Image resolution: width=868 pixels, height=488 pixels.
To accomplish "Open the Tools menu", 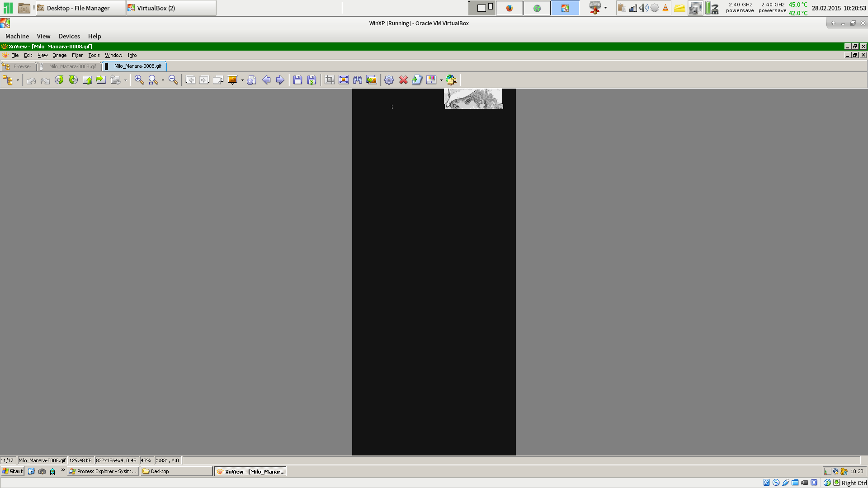I will click(94, 55).
